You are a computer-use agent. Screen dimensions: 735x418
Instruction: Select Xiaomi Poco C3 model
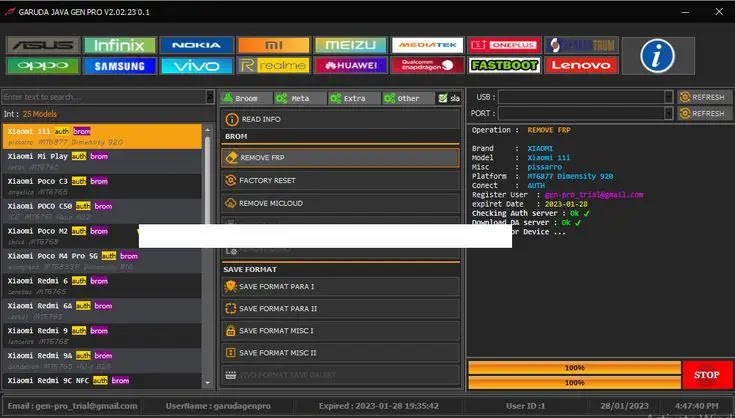102,186
